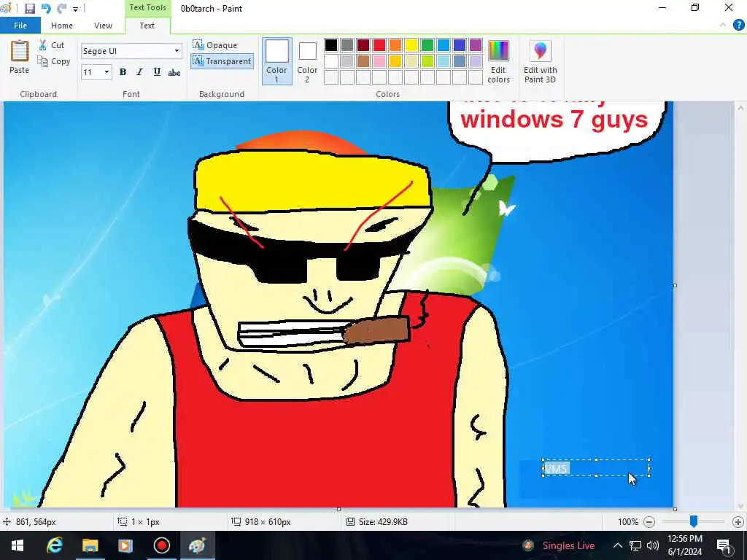Click the Redo arrow icon

tap(61, 8)
